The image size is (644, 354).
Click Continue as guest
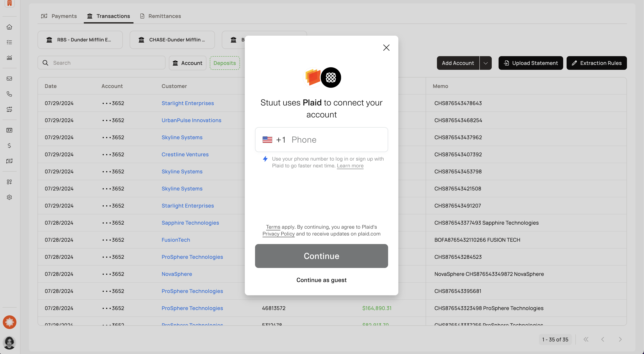pos(321,280)
